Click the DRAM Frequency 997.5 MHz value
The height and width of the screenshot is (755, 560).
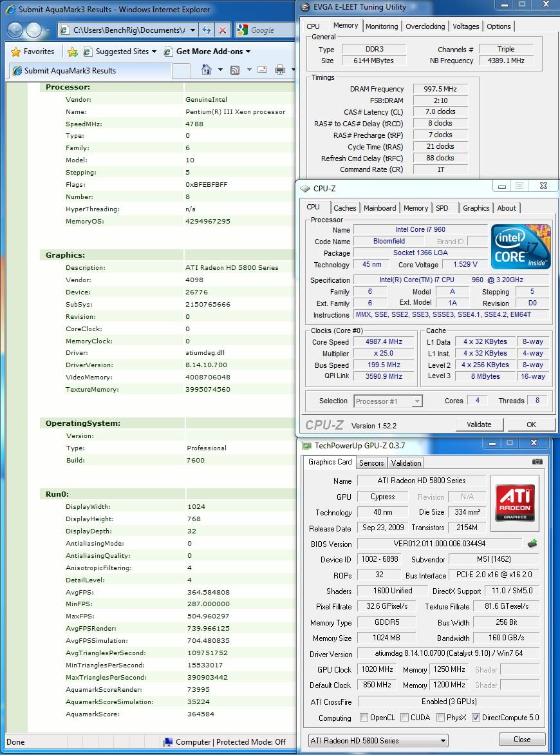[440, 89]
